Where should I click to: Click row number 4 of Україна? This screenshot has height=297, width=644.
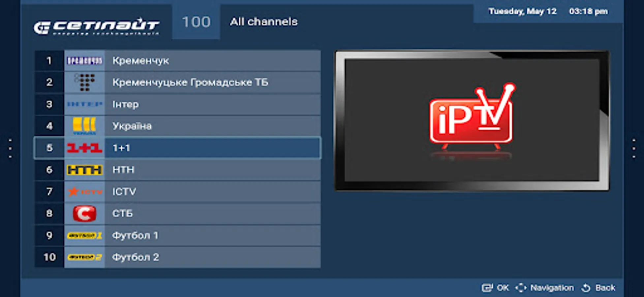tap(49, 126)
